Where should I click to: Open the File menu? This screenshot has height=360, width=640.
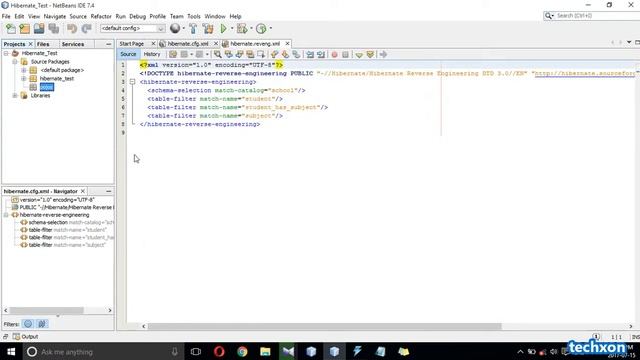(6, 16)
